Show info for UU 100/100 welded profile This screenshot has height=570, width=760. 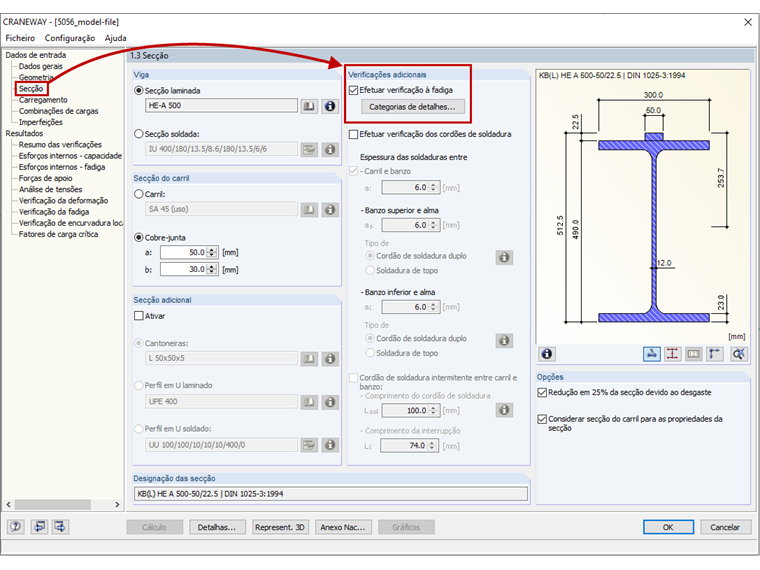click(x=330, y=445)
